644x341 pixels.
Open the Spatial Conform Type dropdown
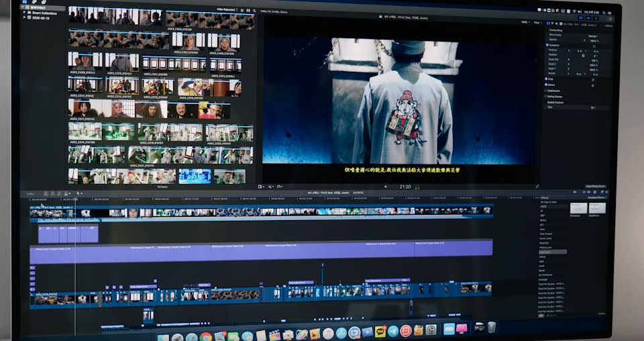pyautogui.click(x=593, y=107)
